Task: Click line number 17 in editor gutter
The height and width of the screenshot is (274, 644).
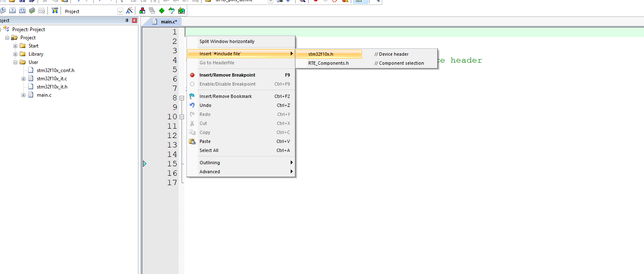Action: point(172,183)
